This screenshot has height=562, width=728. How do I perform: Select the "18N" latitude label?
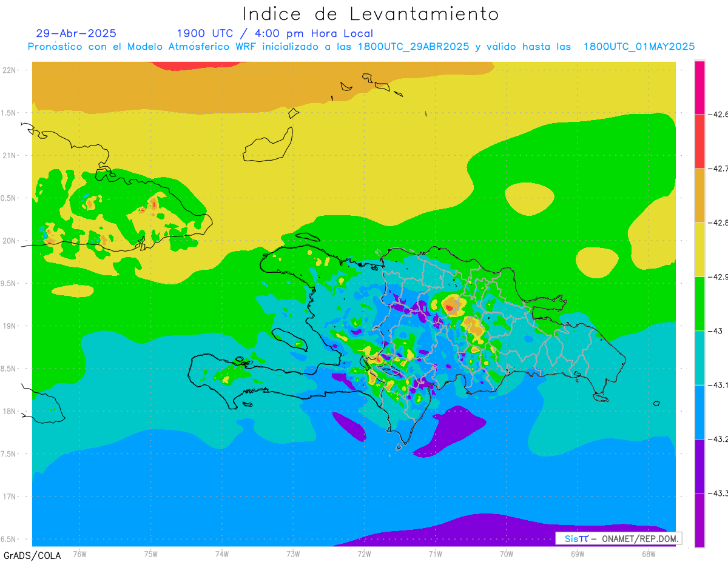click(x=10, y=411)
